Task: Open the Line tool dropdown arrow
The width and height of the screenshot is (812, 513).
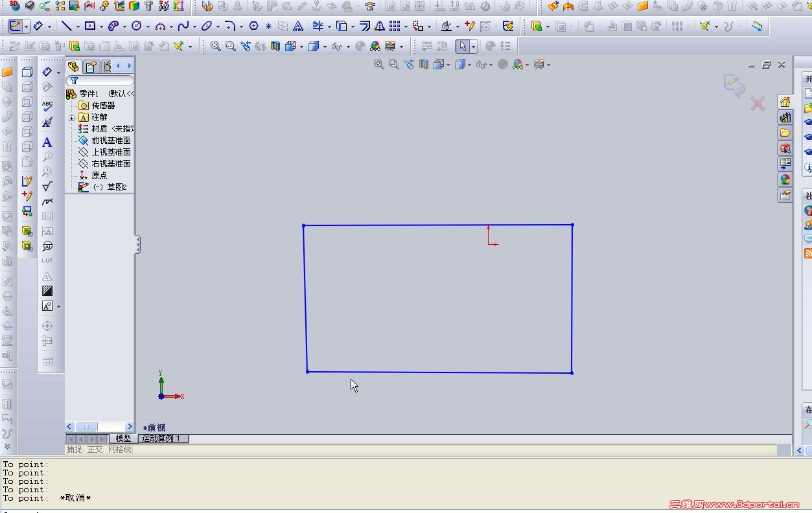Action: (x=78, y=27)
